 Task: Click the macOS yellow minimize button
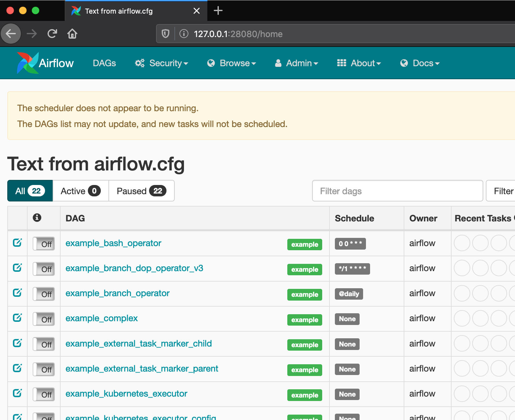(x=23, y=10)
